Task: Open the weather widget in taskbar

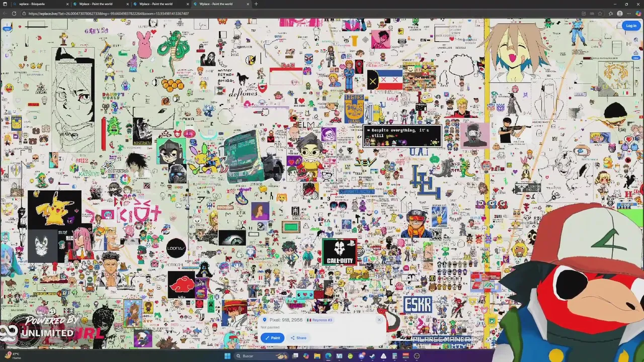Action: click(x=12, y=355)
